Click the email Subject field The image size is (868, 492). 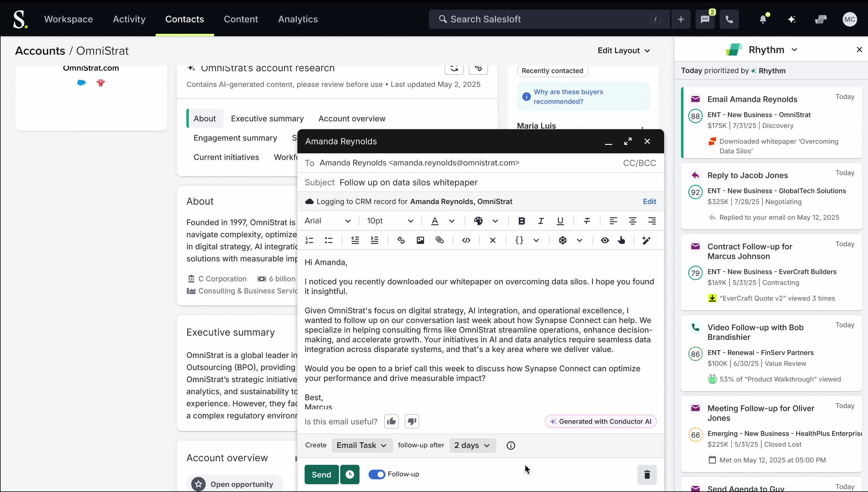(481, 183)
